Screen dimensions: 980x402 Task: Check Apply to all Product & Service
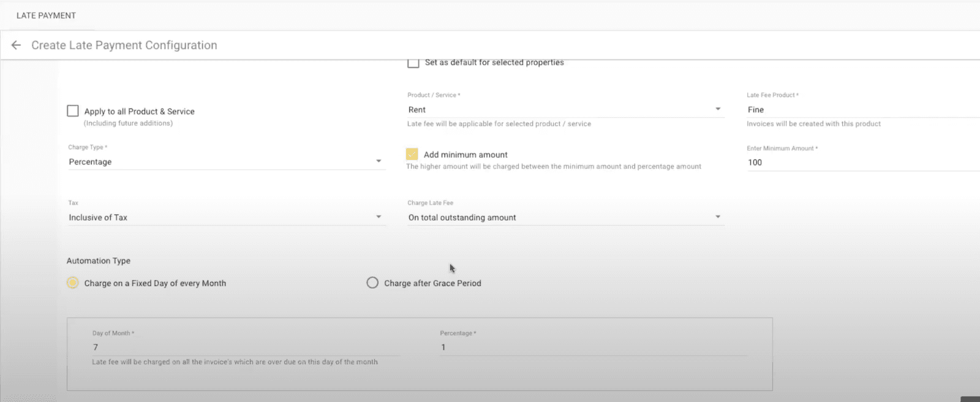[x=73, y=111]
